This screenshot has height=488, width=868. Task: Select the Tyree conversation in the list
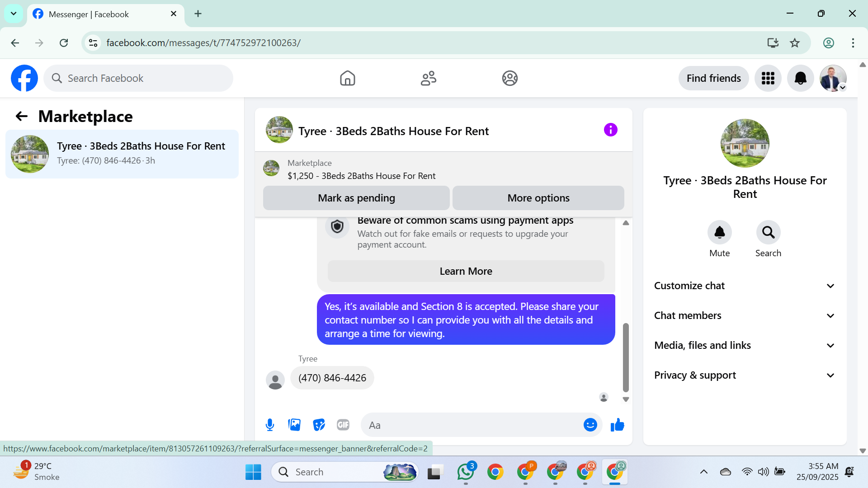point(122,154)
